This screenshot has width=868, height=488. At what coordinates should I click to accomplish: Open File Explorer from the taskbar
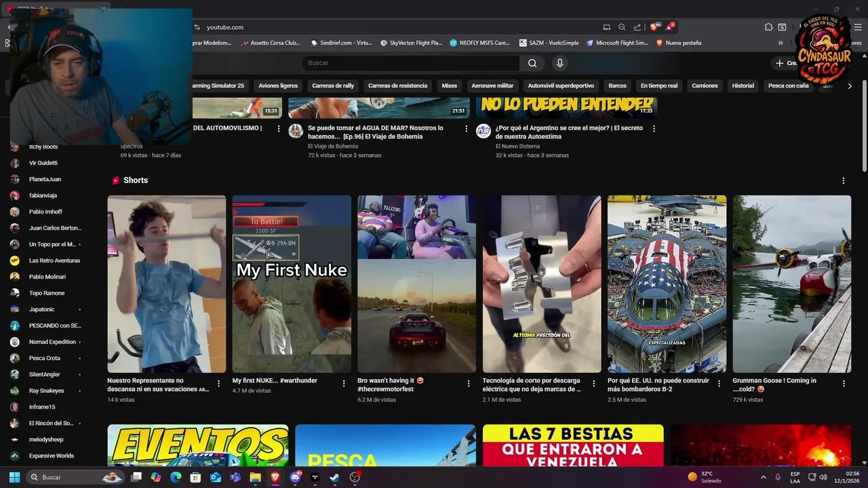click(x=255, y=477)
